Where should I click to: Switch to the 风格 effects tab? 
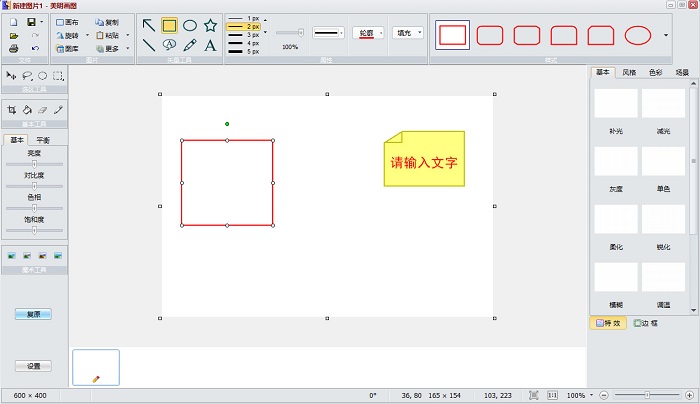tap(629, 72)
